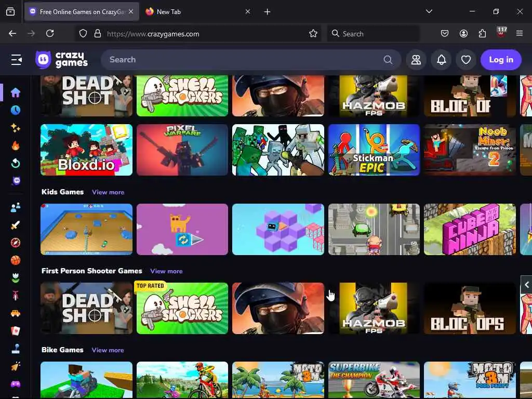The image size is (532, 399).
Task: Open the Noob Miner 2 game thumbnail
Action: point(470,150)
